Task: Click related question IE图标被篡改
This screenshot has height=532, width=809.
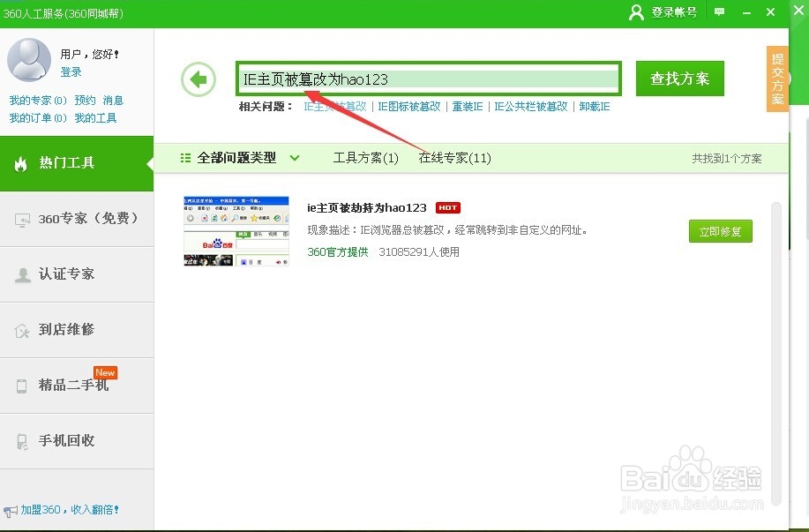Action: tap(409, 106)
